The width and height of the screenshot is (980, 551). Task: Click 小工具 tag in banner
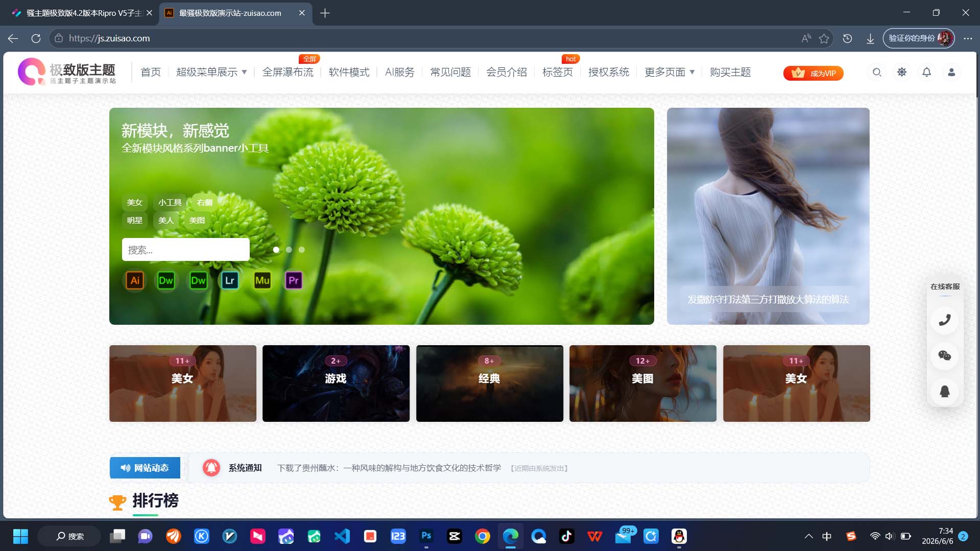point(170,202)
